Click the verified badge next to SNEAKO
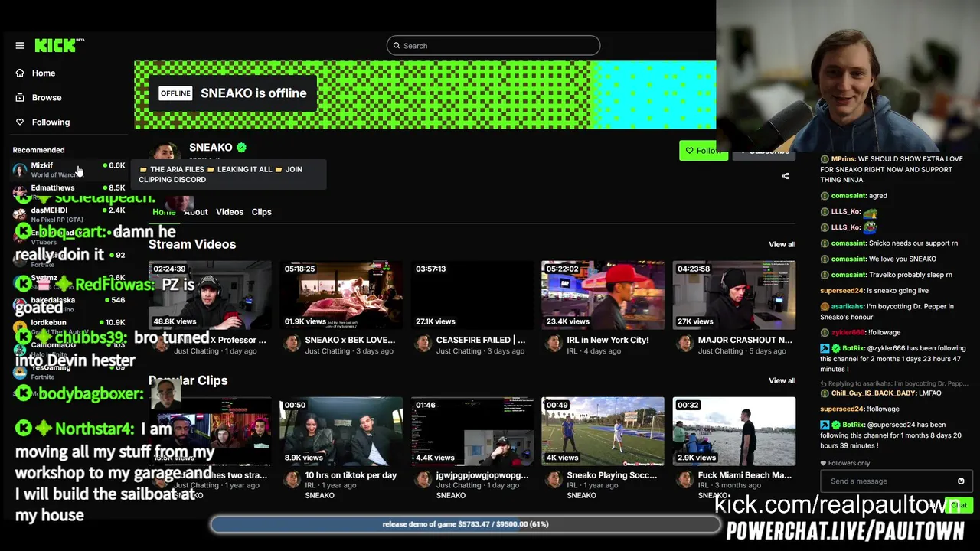Viewport: 980px width, 551px height. pos(241,148)
